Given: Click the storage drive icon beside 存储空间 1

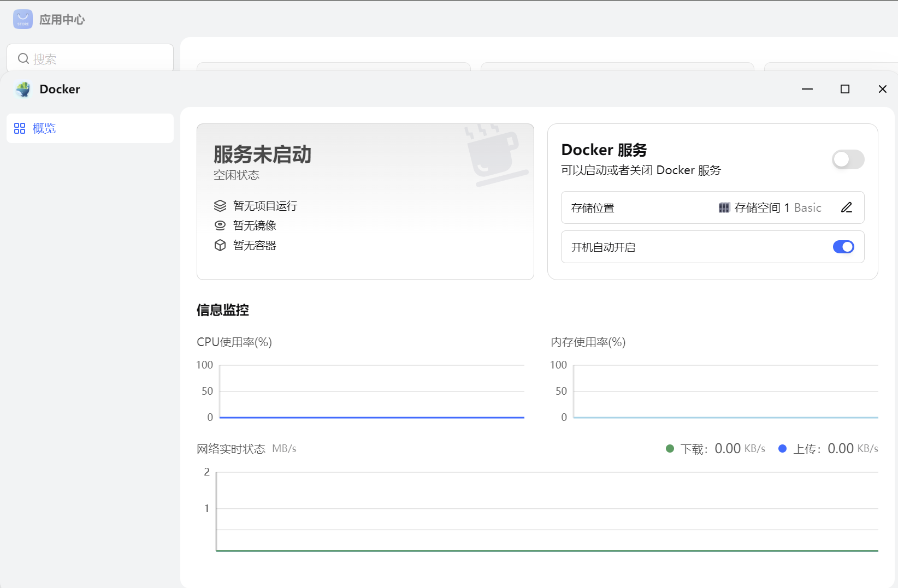Looking at the screenshot, I should (x=724, y=207).
